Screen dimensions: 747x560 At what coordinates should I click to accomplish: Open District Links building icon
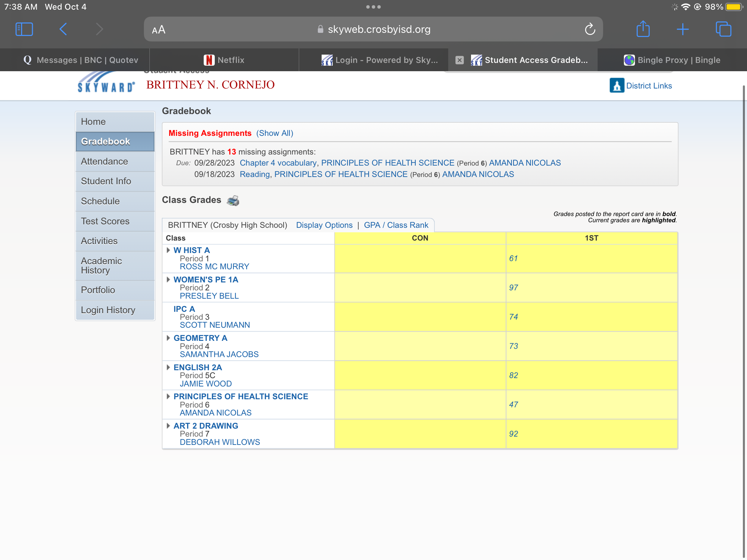[x=617, y=85]
